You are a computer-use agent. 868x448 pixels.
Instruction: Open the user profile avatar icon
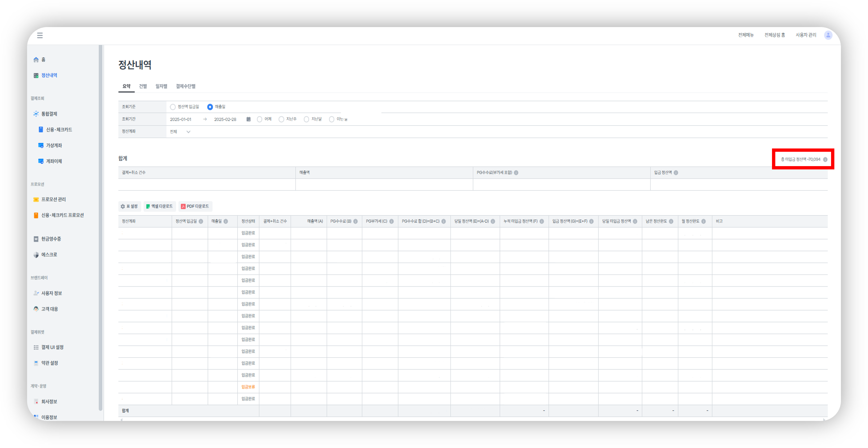click(x=828, y=35)
